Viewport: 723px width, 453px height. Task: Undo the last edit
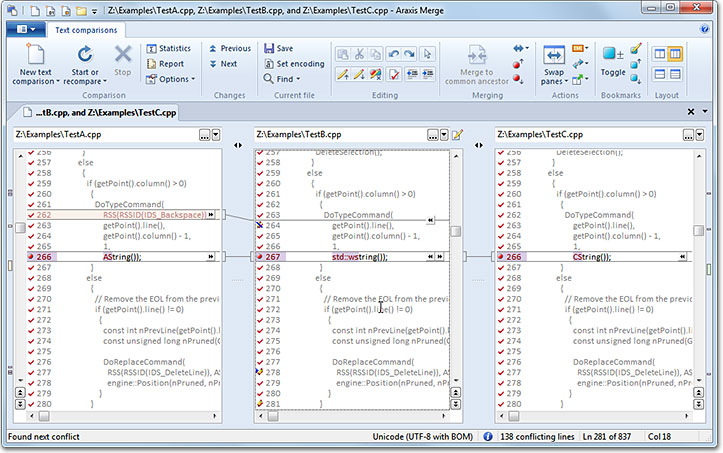coord(393,54)
